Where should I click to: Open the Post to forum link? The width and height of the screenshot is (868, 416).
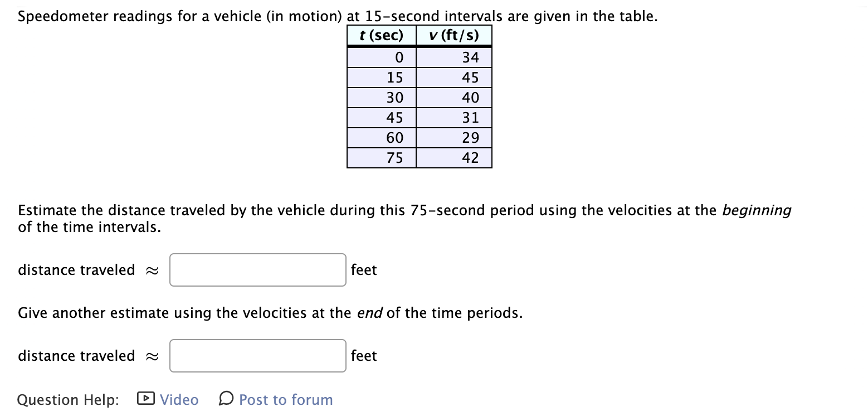[285, 399]
